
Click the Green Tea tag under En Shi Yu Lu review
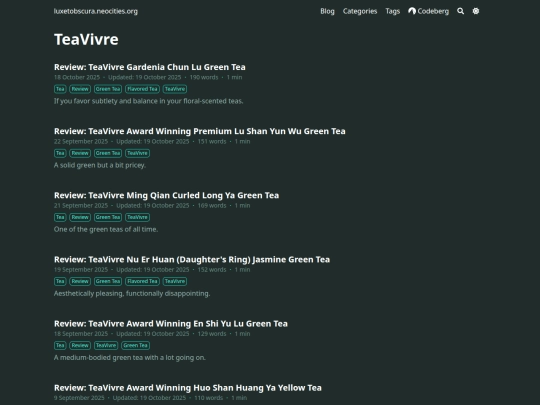pyautogui.click(x=135, y=345)
